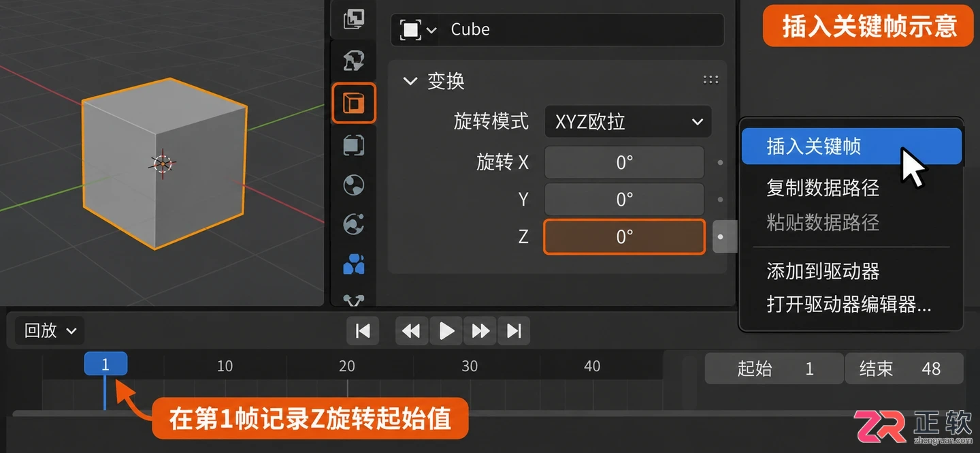This screenshot has width=980, height=453.
Task: Open the Output properties tab icon
Action: (x=354, y=18)
